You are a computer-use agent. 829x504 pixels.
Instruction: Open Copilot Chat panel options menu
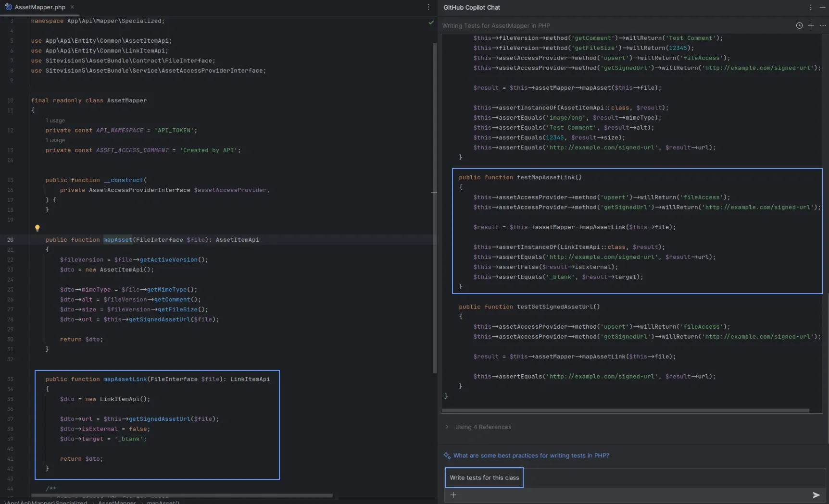click(x=811, y=7)
